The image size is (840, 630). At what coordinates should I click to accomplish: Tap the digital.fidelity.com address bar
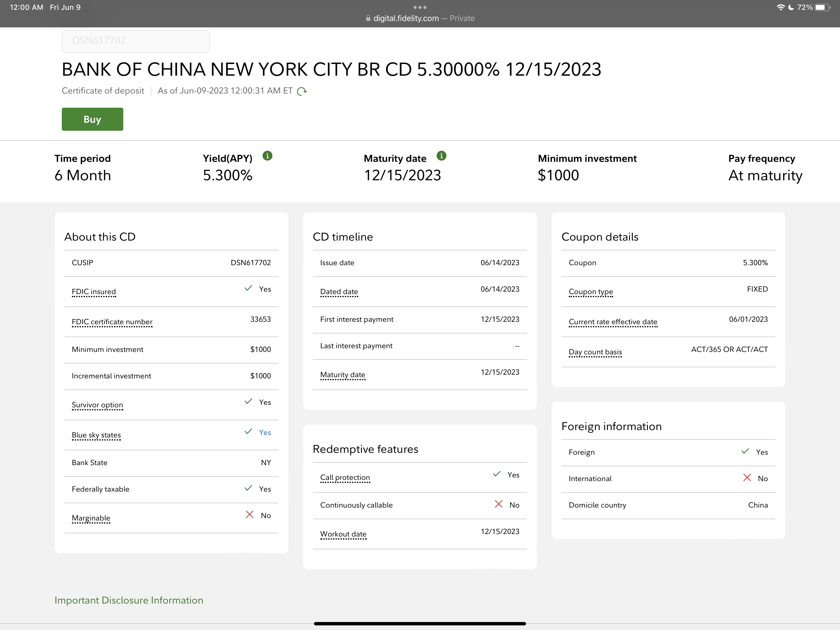click(x=420, y=18)
